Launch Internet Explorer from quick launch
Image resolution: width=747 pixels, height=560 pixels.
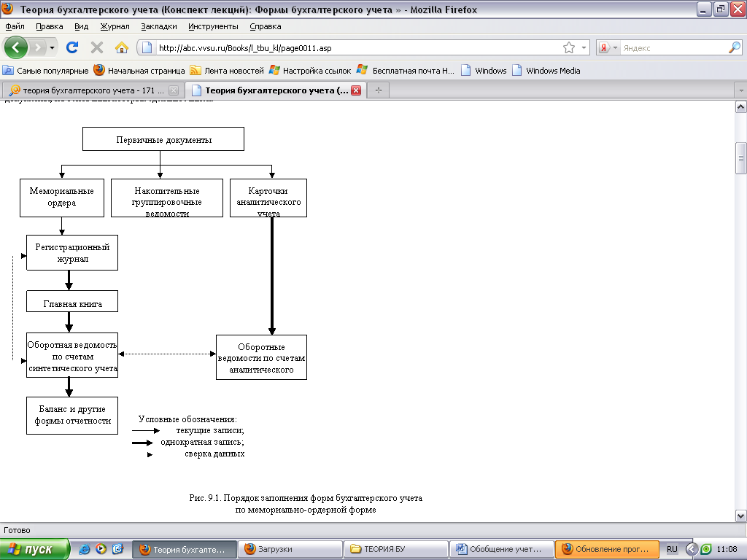point(84,549)
